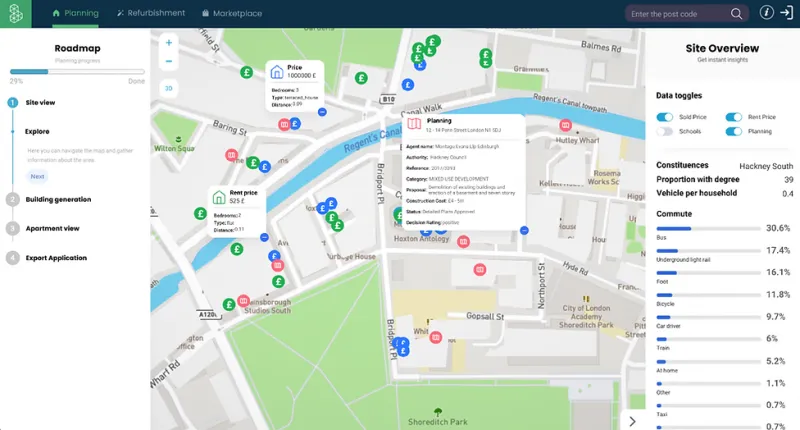800x430 pixels.
Task: Turn off the Rent Price toggle
Action: click(734, 117)
